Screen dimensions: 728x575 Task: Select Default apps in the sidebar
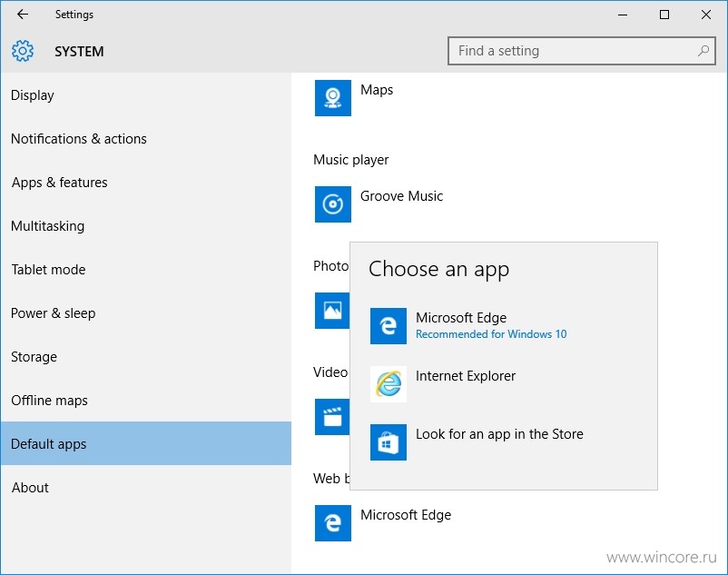[x=146, y=443]
